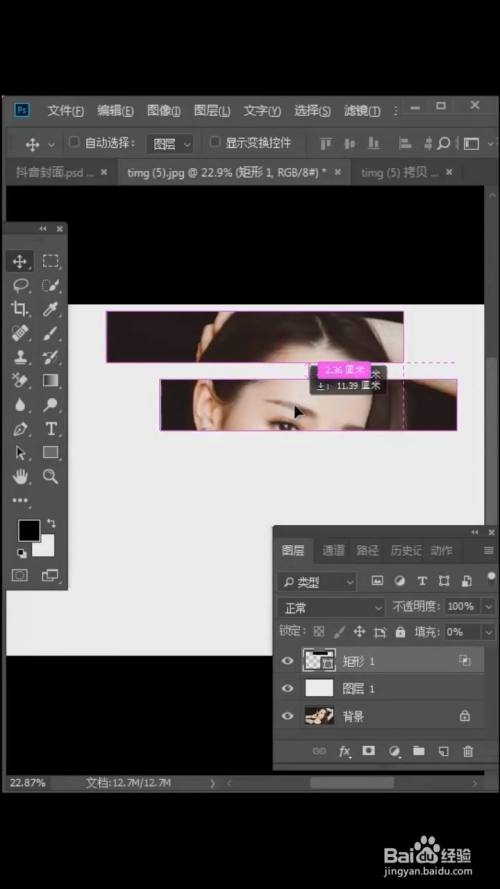Open the Layers panel flyout menu
The image size is (500, 889).
point(488,551)
